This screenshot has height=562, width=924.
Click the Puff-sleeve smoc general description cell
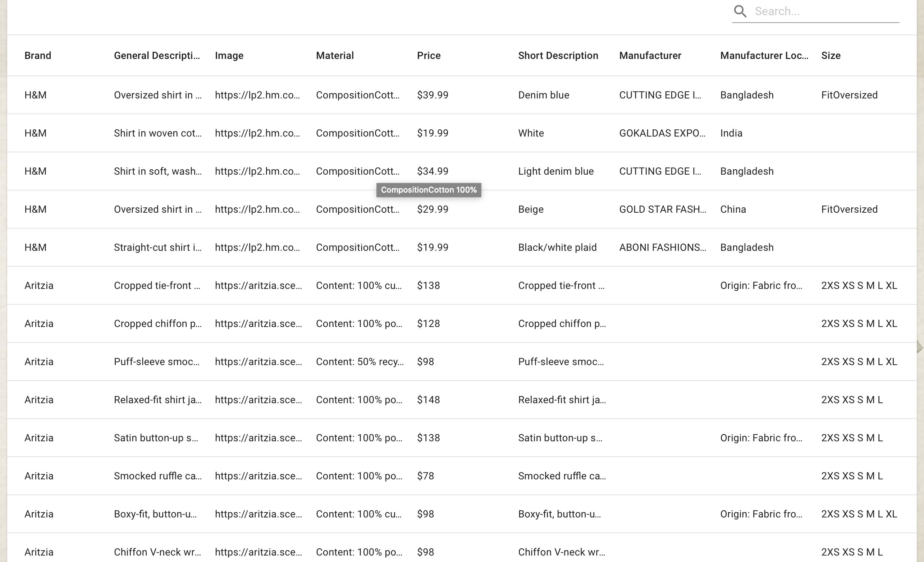pos(156,362)
